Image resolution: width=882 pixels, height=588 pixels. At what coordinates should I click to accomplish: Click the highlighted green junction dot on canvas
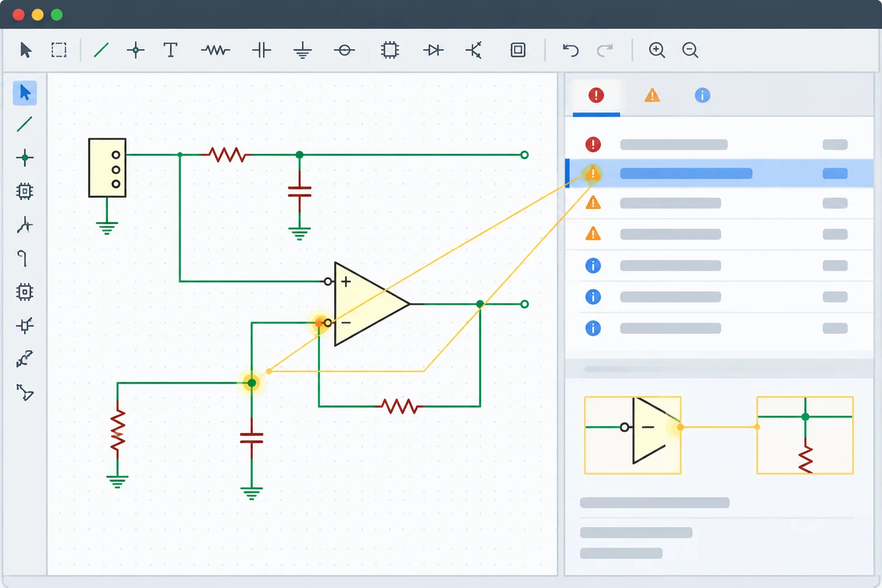(x=252, y=383)
